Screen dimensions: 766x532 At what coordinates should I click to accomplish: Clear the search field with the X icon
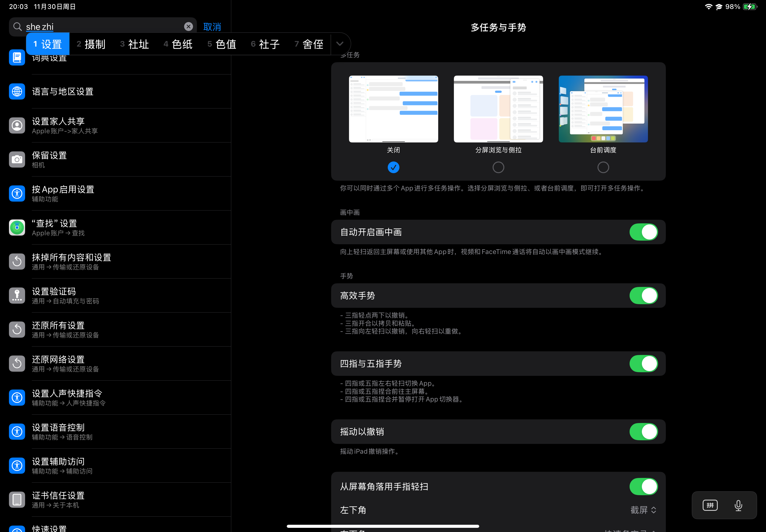tap(188, 27)
